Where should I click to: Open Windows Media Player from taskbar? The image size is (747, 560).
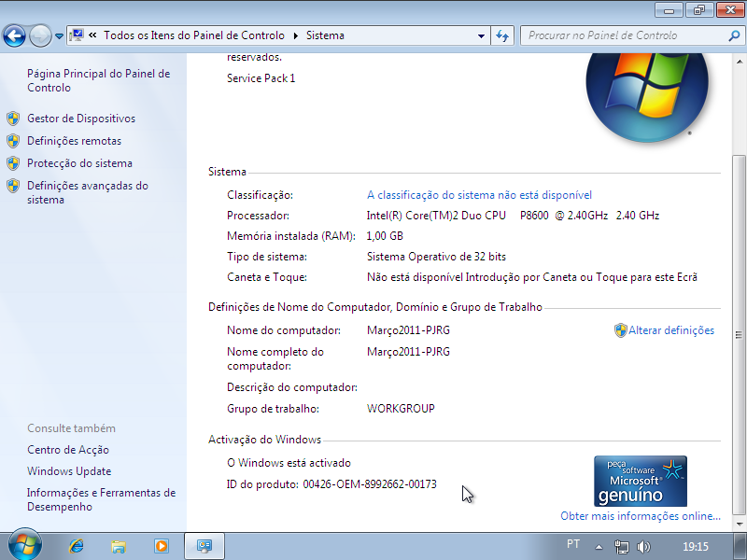point(161,546)
